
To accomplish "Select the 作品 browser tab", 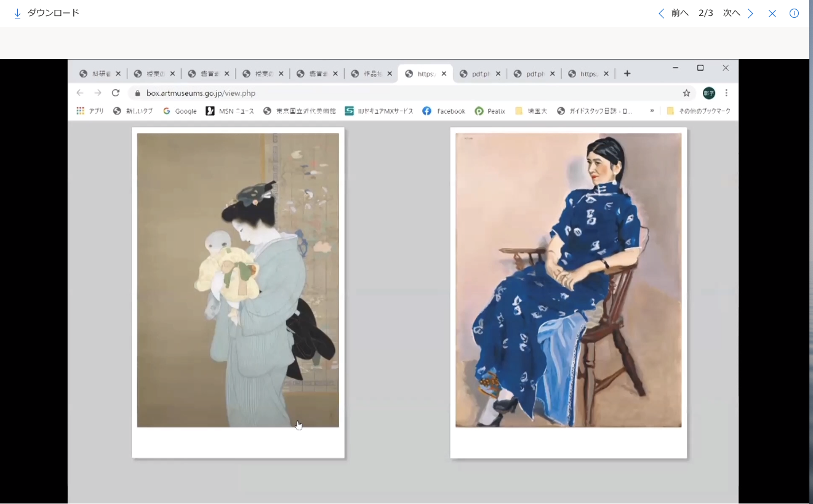I will 372,74.
